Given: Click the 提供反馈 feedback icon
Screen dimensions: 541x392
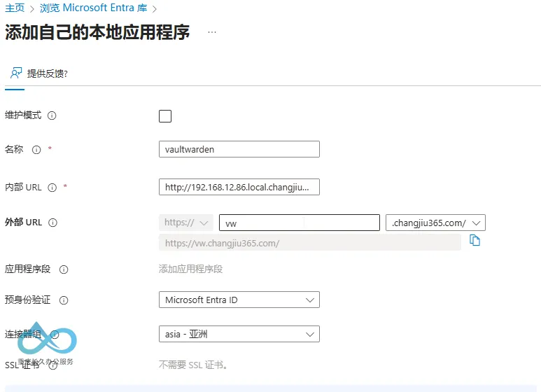Looking at the screenshot, I should pyautogui.click(x=16, y=73).
